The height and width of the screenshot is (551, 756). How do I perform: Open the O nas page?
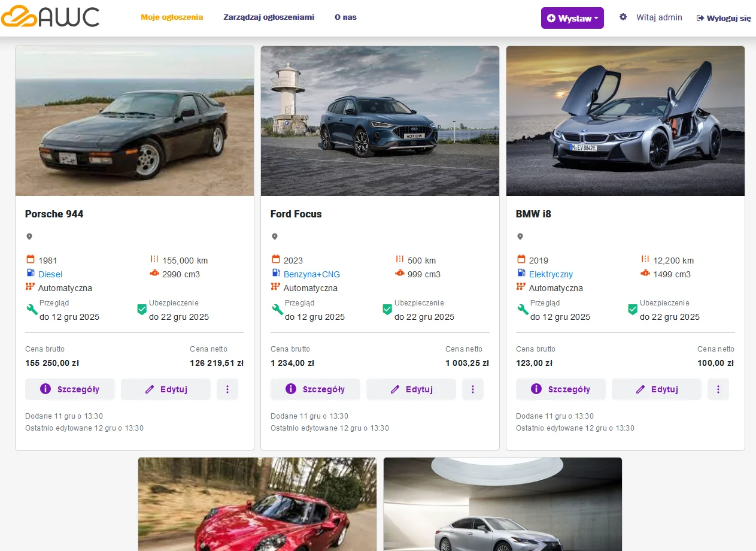(345, 17)
